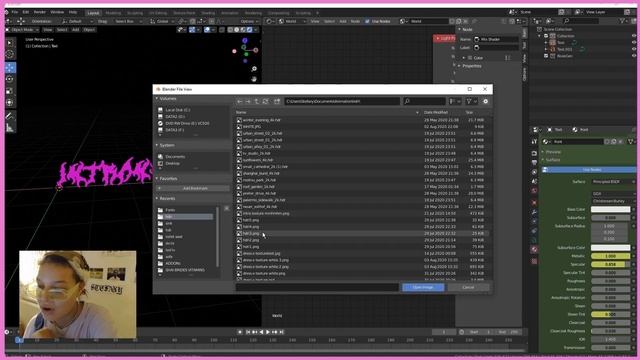This screenshot has height=360, width=640.
Task: Switch viewport to material preview shading
Action: [x=243, y=30]
